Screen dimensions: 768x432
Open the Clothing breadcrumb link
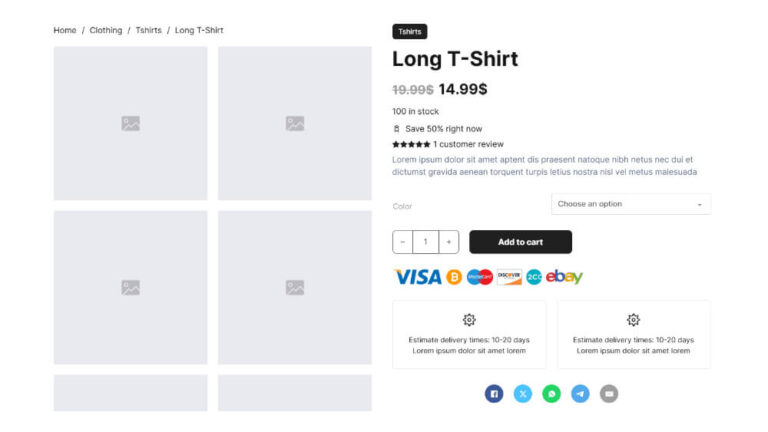coord(106,30)
